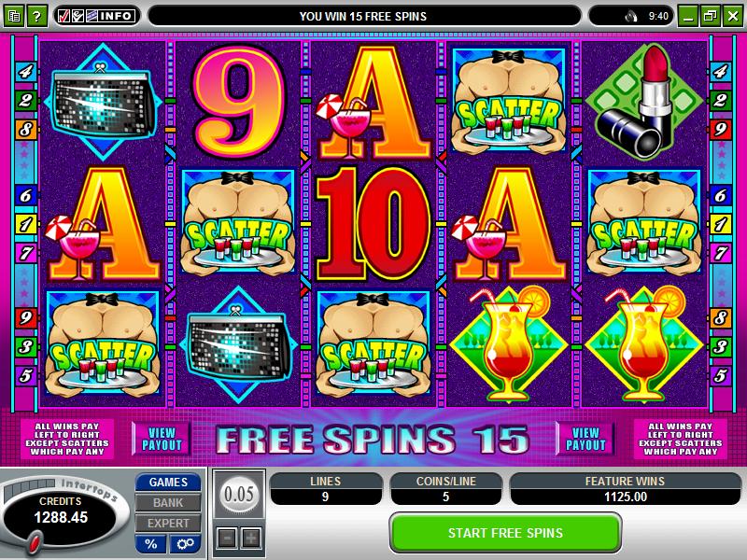Click the lipstick symbol on reel five

644,102
